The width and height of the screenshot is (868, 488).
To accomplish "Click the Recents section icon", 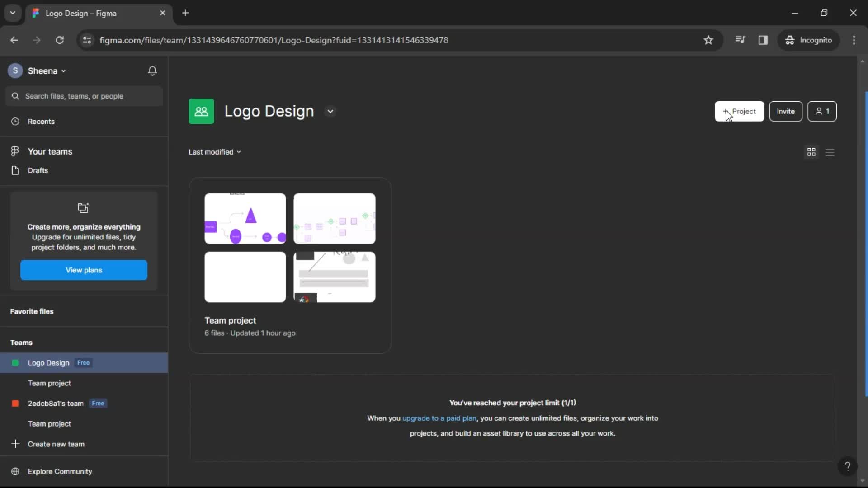I will point(15,122).
